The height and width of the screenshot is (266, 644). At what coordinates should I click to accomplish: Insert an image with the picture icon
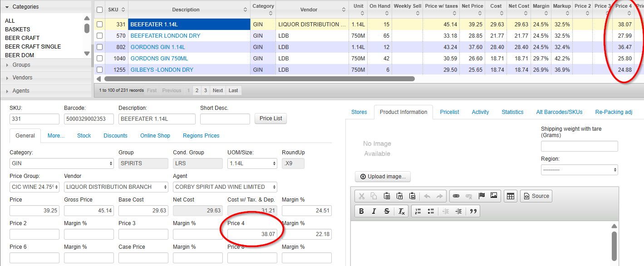click(494, 196)
